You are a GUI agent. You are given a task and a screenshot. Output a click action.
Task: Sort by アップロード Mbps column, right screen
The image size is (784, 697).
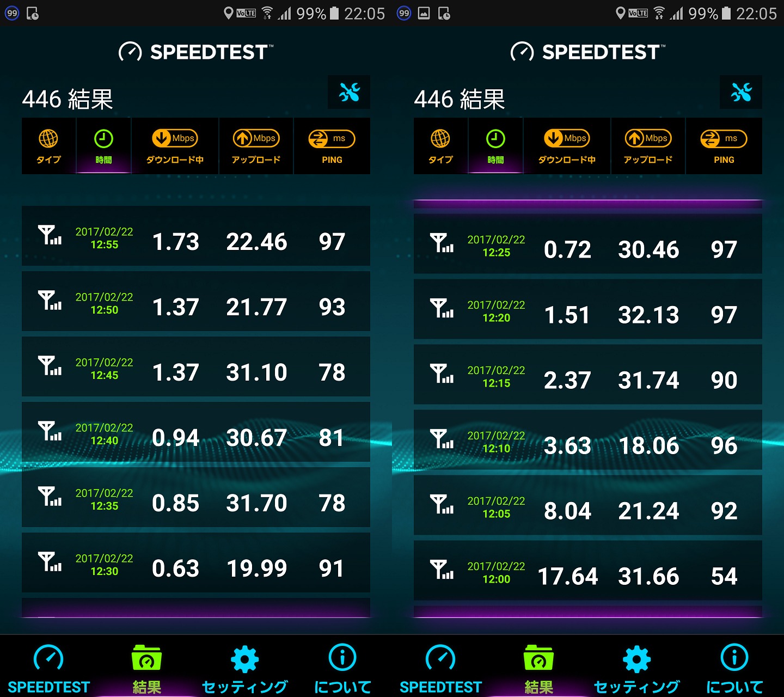click(648, 146)
